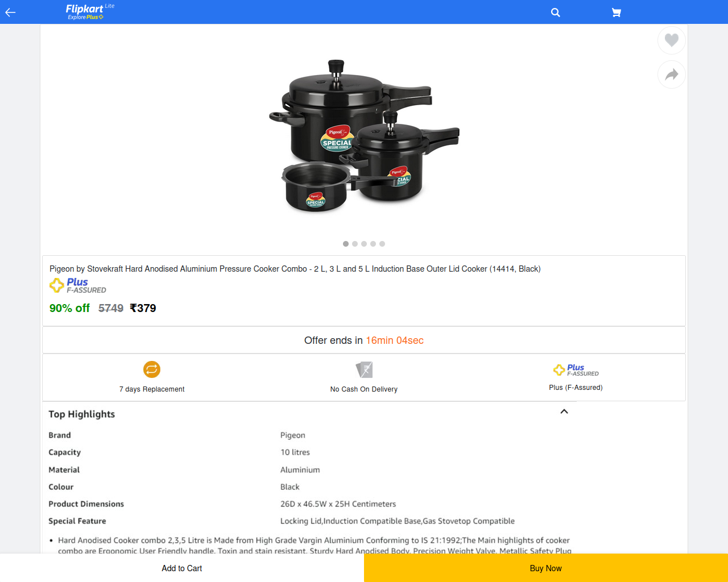Image resolution: width=728 pixels, height=582 pixels.
Task: Click the Plus (F-Assured) label
Action: [x=576, y=388]
